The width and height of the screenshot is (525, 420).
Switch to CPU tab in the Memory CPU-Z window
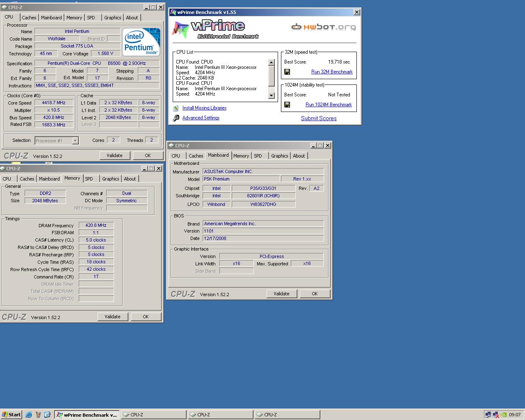click(x=7, y=179)
